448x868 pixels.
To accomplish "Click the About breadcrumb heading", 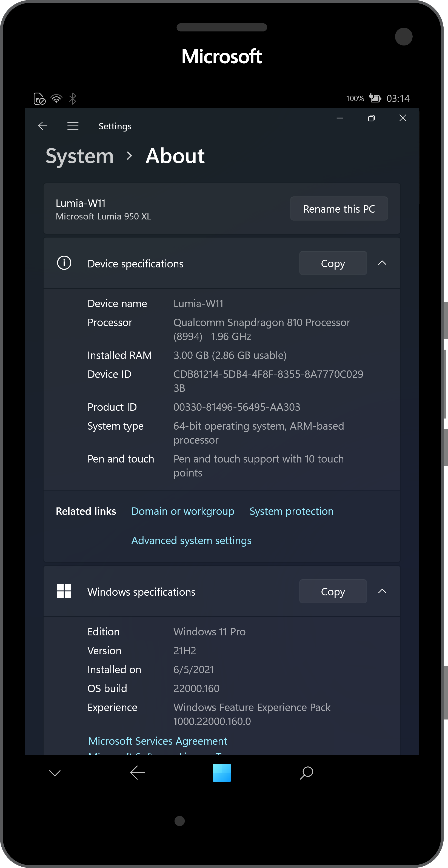I will click(175, 156).
